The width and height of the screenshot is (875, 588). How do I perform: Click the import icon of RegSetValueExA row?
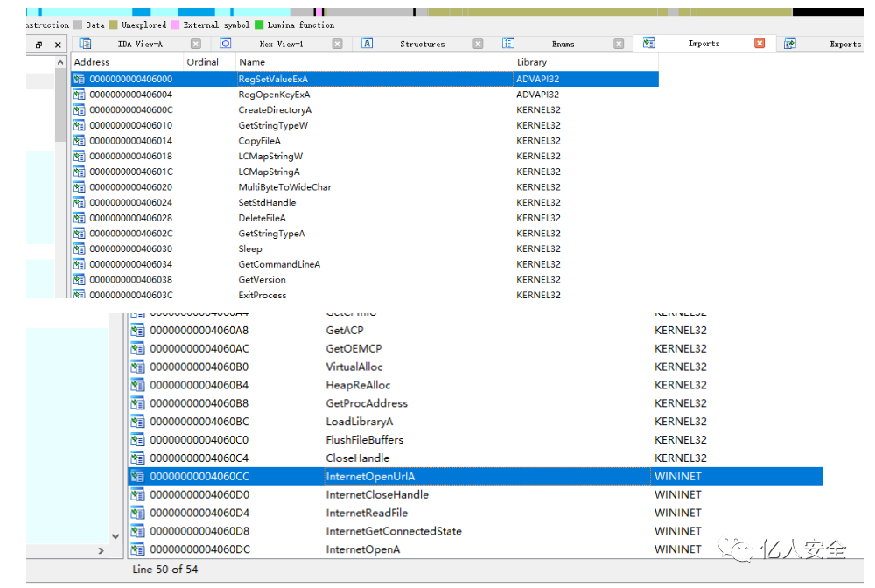pos(80,80)
